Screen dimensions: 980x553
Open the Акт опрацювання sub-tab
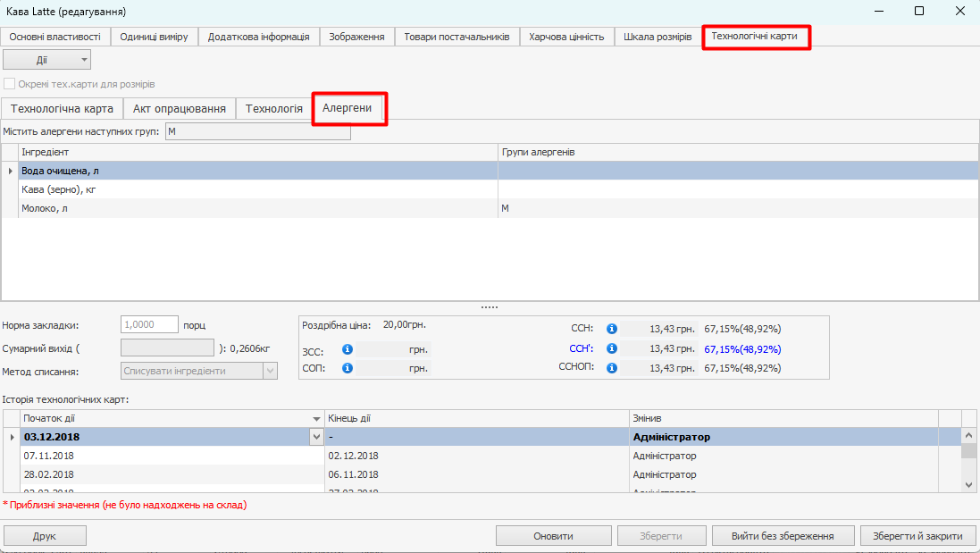click(180, 109)
